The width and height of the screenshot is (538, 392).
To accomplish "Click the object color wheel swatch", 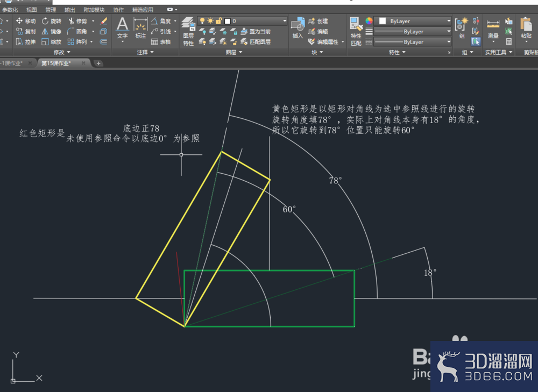I will (x=369, y=21).
